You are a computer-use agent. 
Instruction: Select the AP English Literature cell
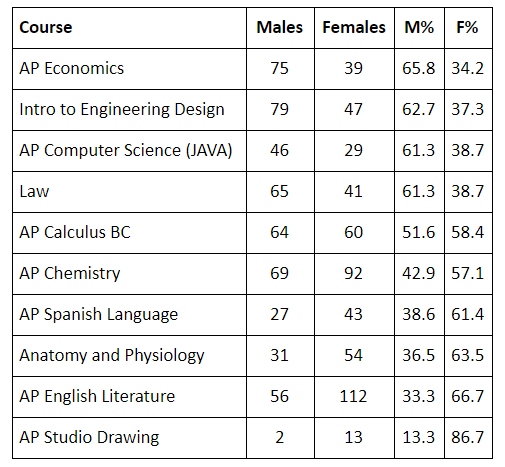tap(129, 397)
